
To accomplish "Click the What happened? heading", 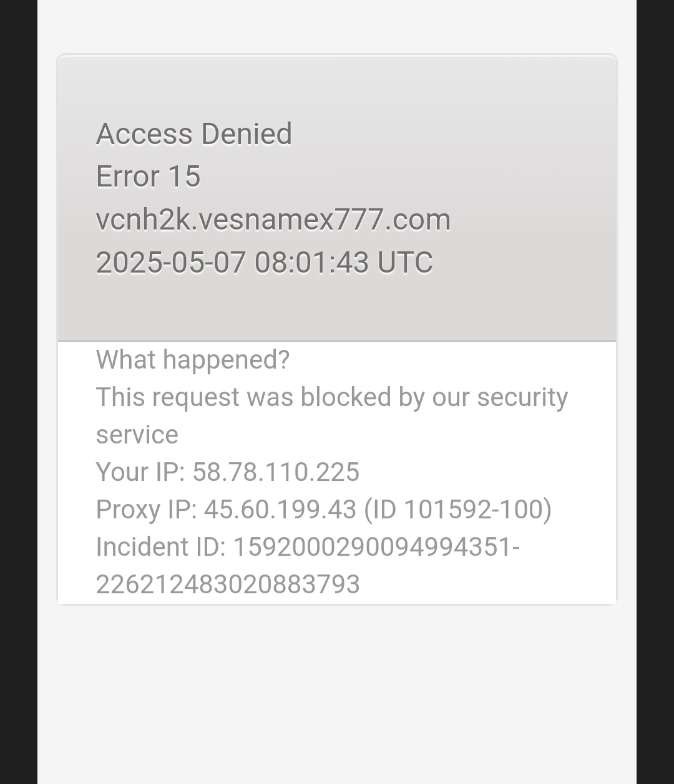I will [x=193, y=360].
